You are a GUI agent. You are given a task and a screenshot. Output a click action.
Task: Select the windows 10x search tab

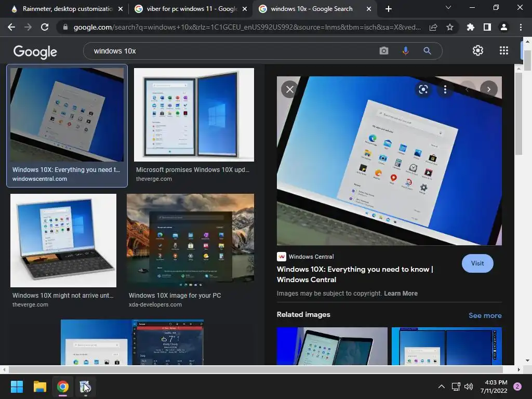312,9
